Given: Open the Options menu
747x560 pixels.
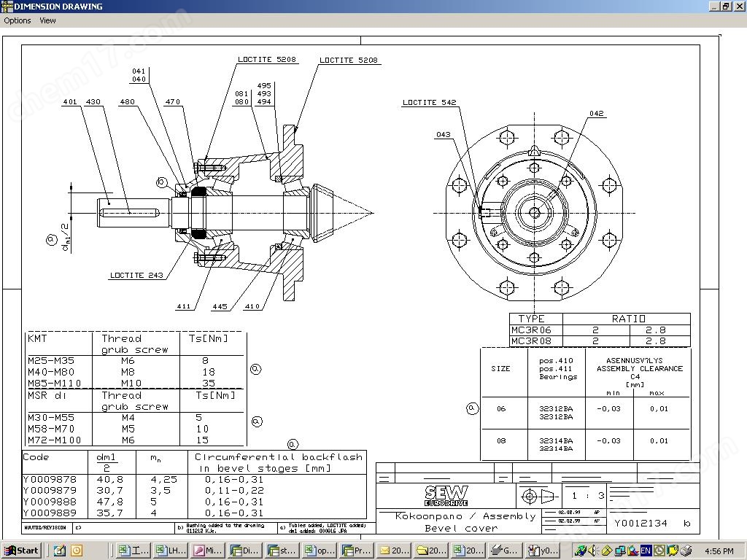Looking at the screenshot, I should click(x=17, y=20).
